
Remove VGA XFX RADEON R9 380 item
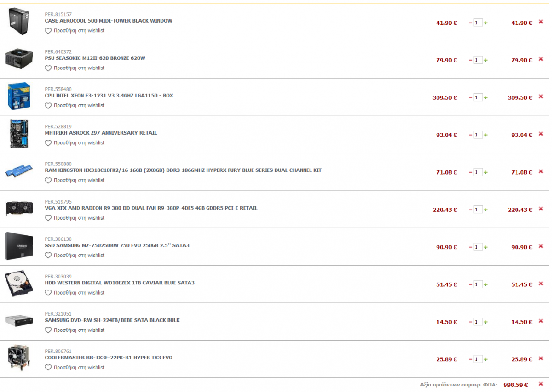[541, 209]
